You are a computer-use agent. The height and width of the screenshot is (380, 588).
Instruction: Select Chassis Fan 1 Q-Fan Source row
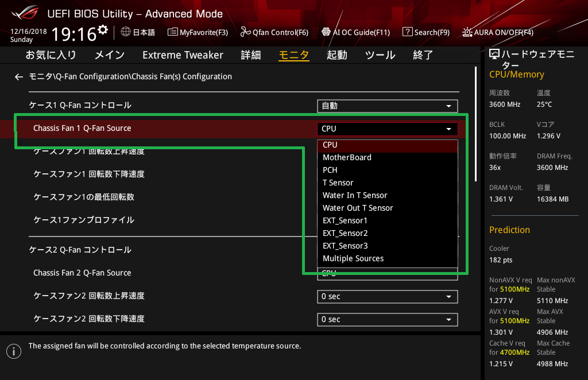pyautogui.click(x=233, y=129)
